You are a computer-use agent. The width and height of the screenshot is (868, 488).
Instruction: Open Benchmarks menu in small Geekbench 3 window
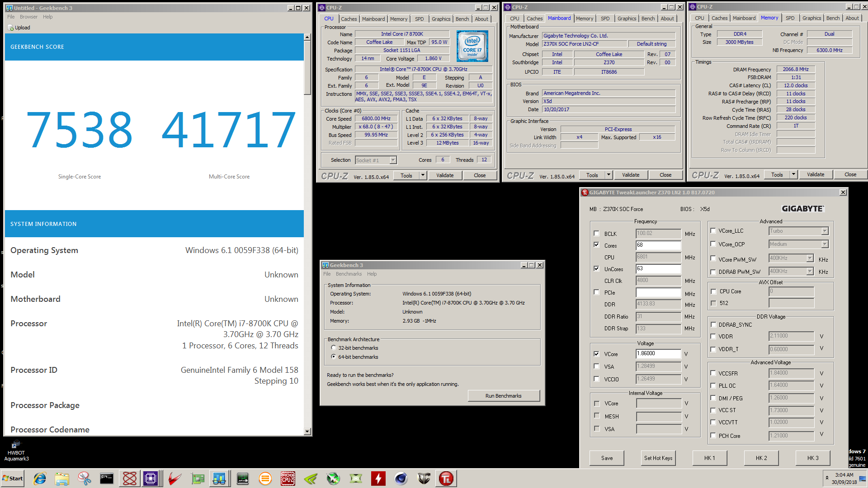pyautogui.click(x=349, y=274)
